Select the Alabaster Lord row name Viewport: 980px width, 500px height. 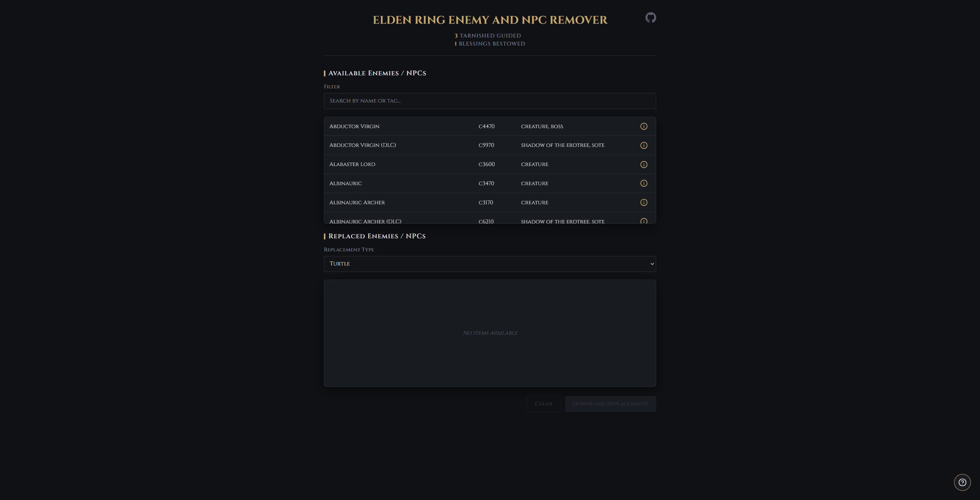click(352, 164)
